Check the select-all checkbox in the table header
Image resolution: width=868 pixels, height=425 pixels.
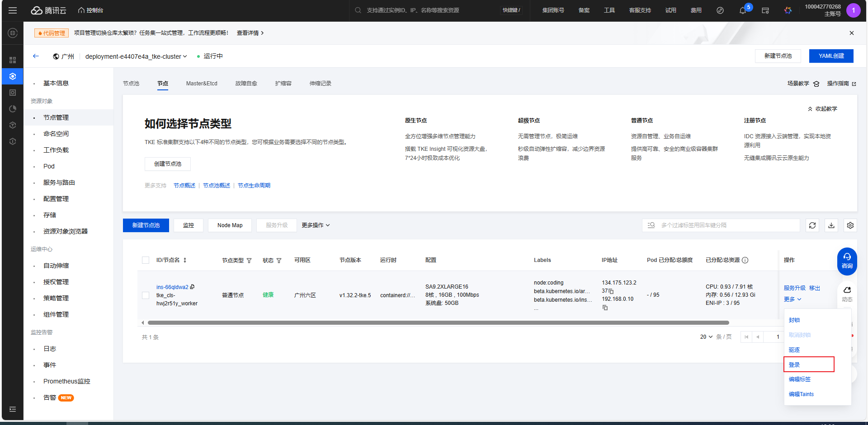tap(146, 260)
